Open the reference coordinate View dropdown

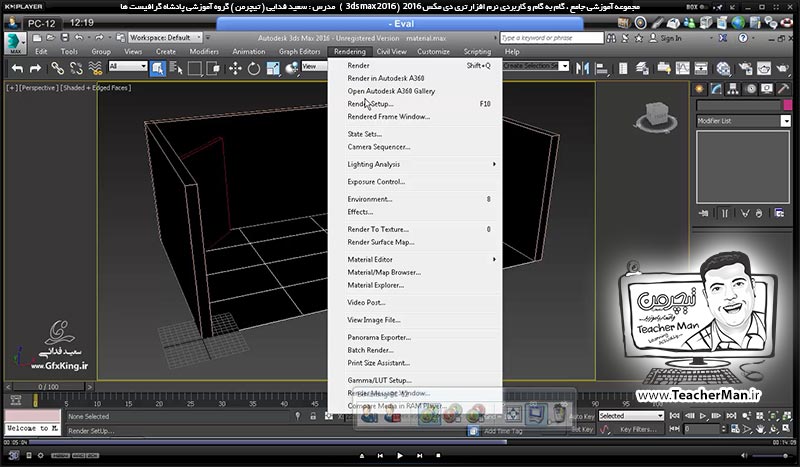(314, 66)
